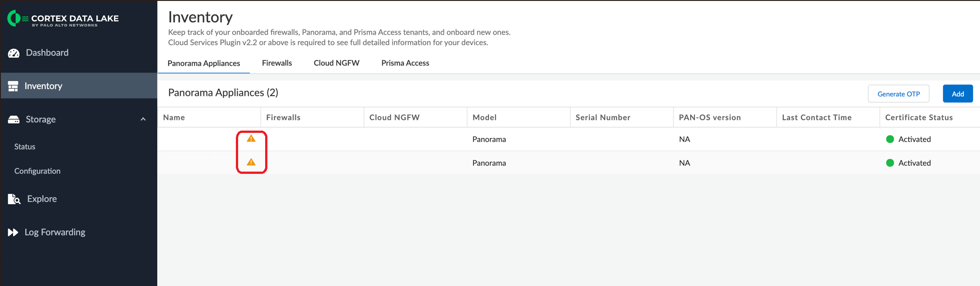
Task: Click the Log Forwarding arrows icon
Action: [13, 232]
